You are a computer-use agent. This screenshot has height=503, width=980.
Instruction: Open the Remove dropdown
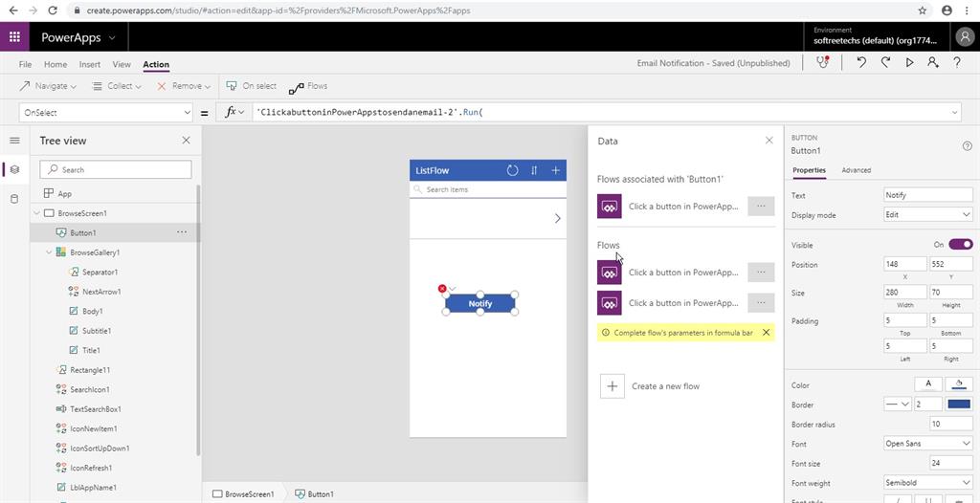click(183, 86)
